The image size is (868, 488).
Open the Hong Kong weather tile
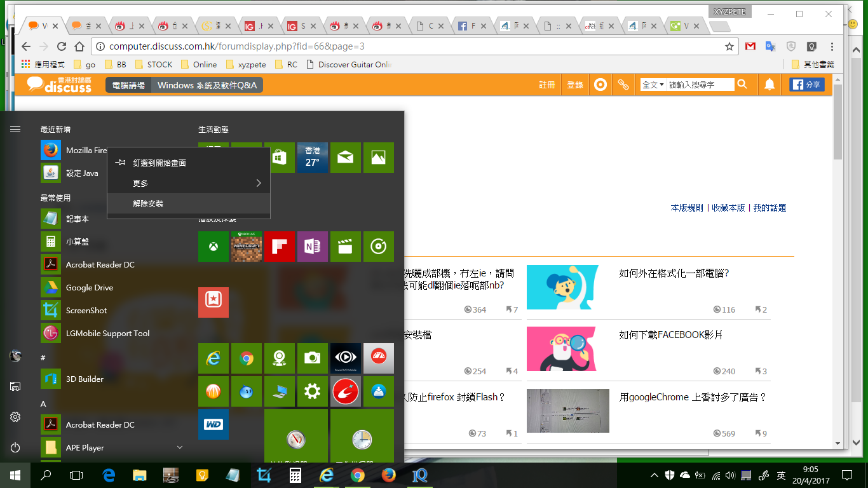(x=313, y=158)
